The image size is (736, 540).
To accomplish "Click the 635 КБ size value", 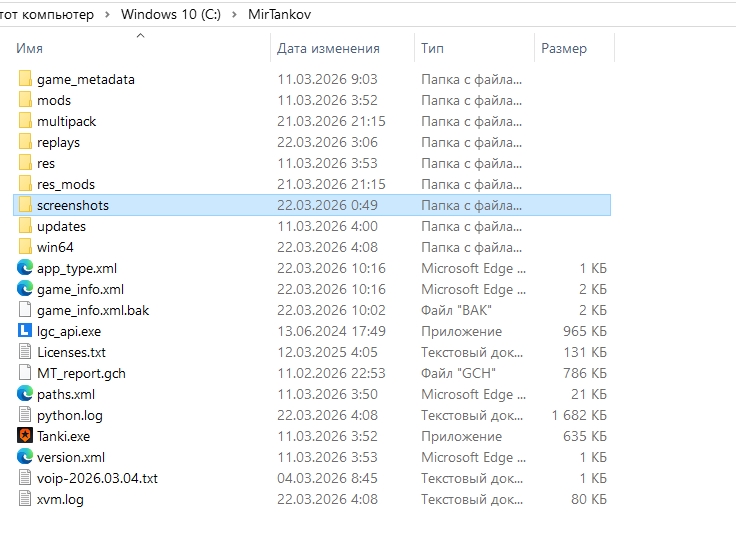I will pos(584,436).
